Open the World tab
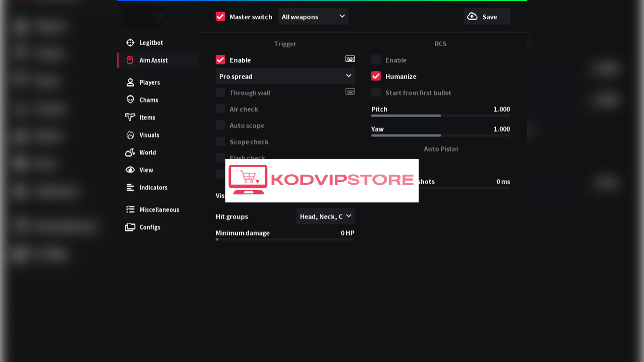 [x=158, y=152]
